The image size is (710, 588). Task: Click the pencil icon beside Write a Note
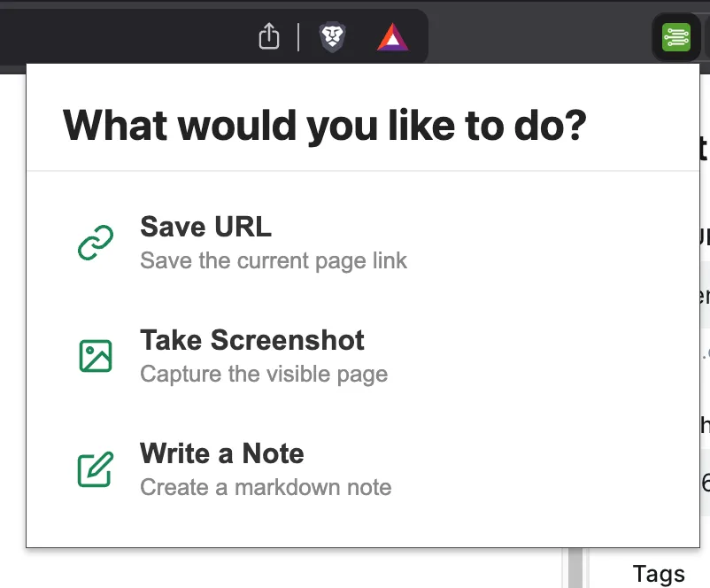(96, 468)
